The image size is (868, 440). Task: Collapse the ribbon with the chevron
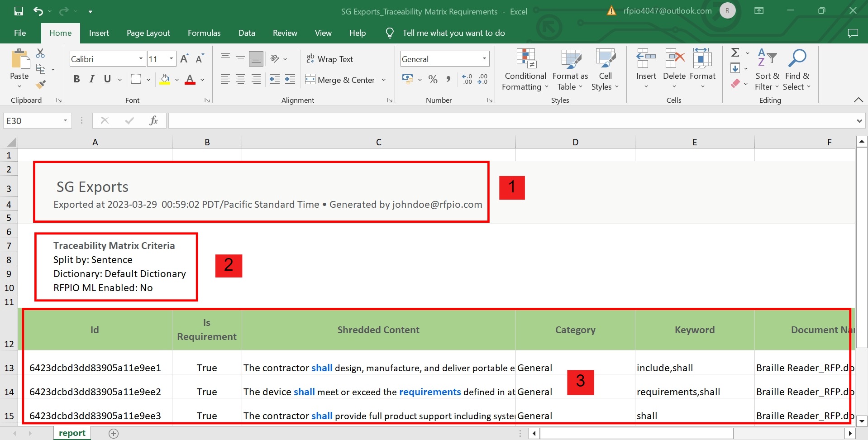point(858,100)
